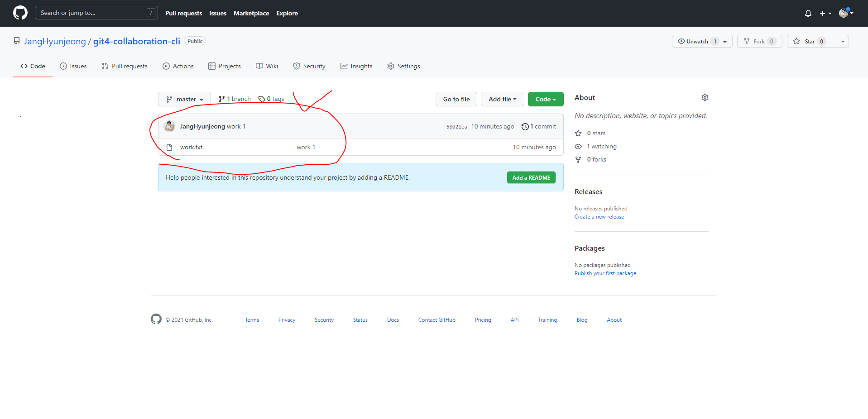868x419 pixels.
Task: View the 1 commit history link
Action: coord(539,126)
